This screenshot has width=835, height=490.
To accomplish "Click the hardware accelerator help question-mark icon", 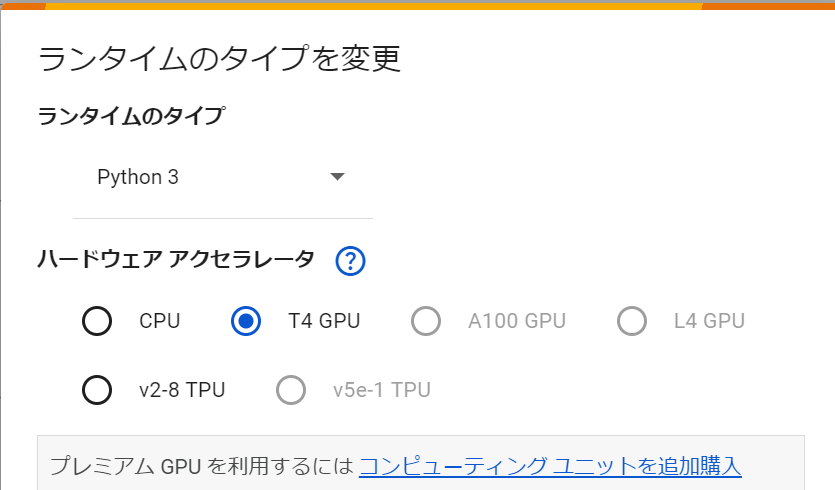I will click(350, 261).
